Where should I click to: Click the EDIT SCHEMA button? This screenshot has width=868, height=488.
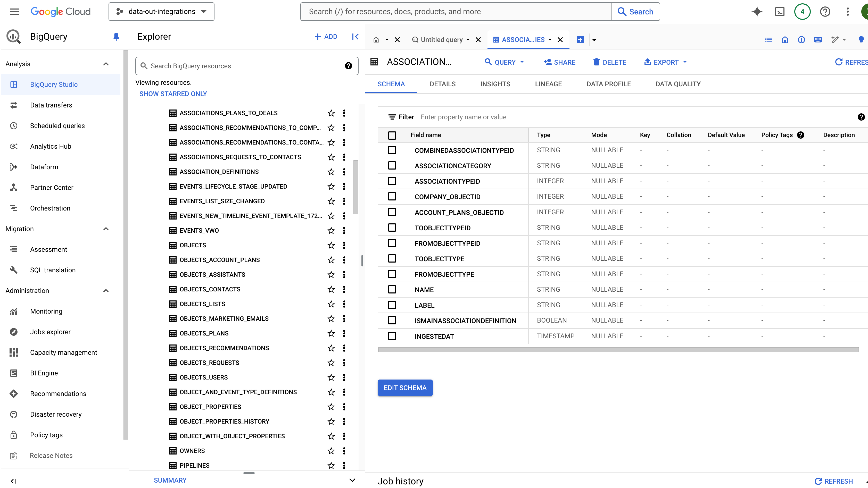coord(405,388)
